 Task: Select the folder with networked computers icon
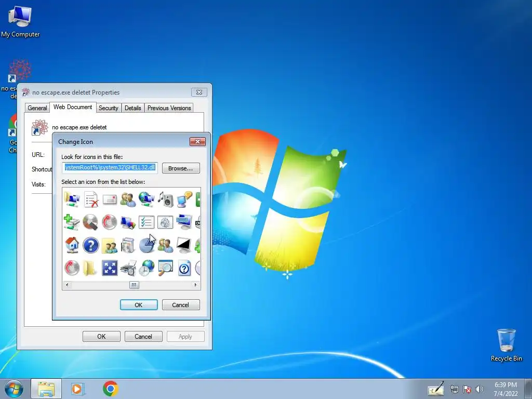coord(72,199)
